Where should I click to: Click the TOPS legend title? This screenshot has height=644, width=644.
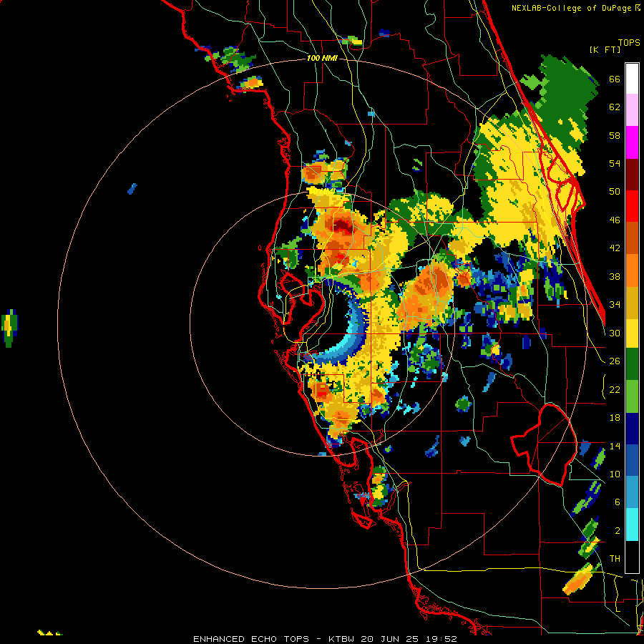tap(629, 42)
